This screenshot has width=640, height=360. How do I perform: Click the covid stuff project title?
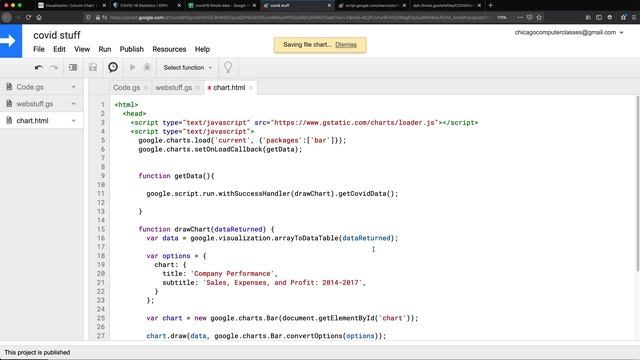57,35
